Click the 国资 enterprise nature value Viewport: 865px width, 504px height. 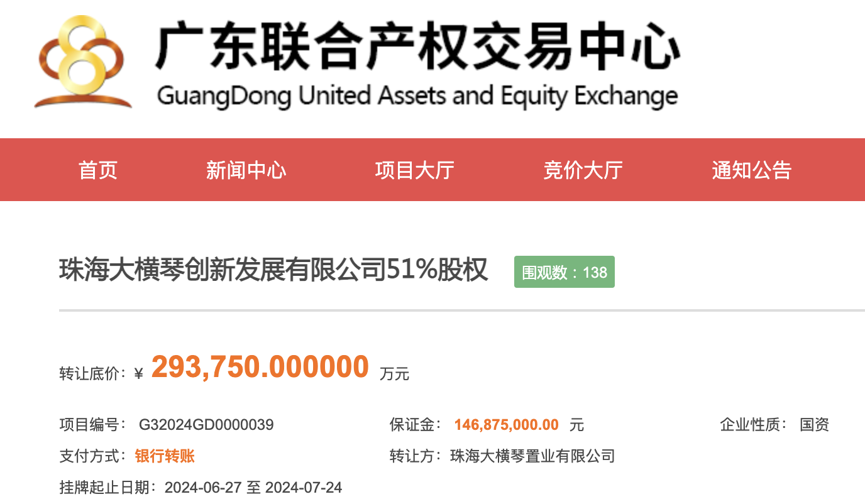tap(815, 425)
